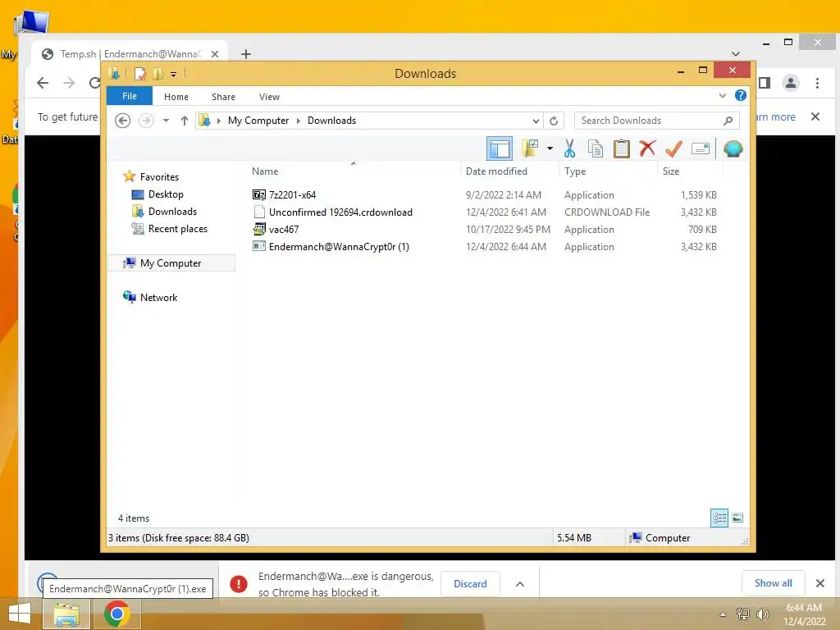840x630 pixels.
Task: Click File Explorer in the taskbar
Action: tap(67, 614)
